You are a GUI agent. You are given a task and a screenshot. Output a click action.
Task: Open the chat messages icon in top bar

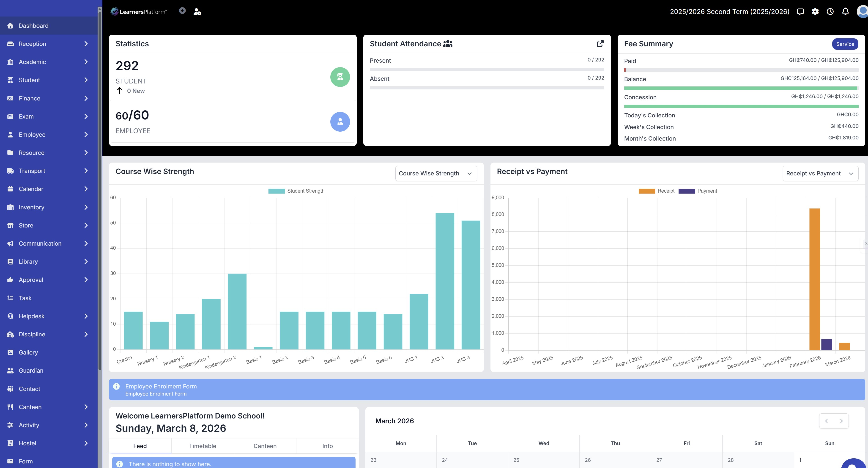coord(801,11)
